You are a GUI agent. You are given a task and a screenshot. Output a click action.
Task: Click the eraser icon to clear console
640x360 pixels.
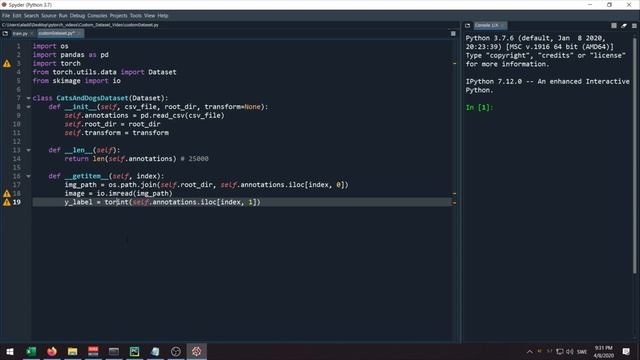click(624, 25)
